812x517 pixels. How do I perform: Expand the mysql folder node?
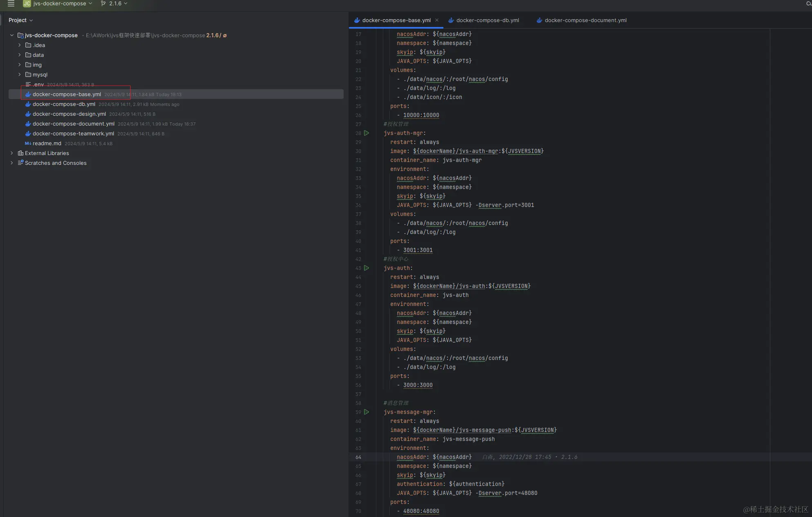(x=19, y=75)
